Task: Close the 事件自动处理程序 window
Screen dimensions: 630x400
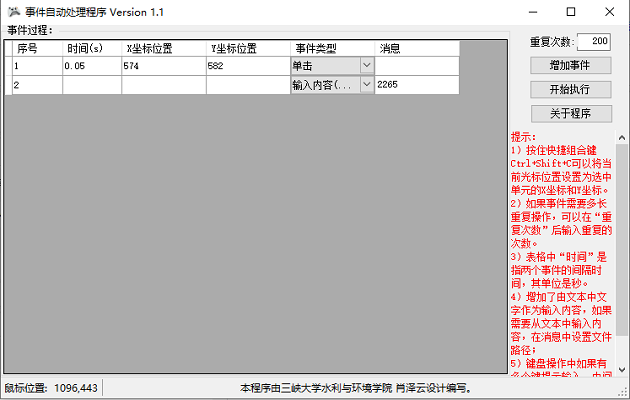Action: click(x=610, y=12)
